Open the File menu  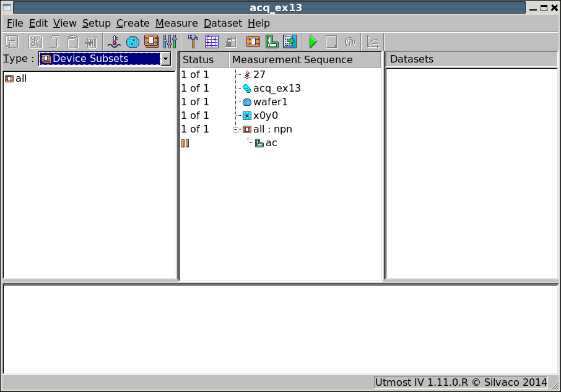[x=15, y=24]
